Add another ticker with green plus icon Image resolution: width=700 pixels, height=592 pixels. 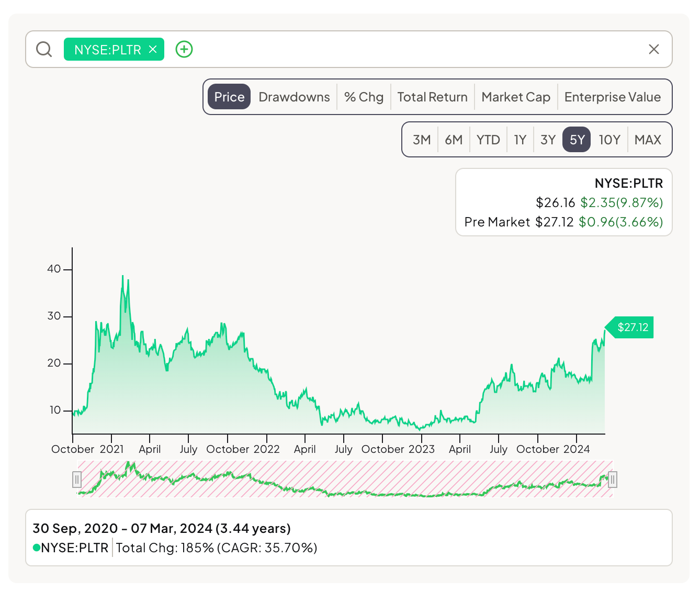pyautogui.click(x=184, y=49)
